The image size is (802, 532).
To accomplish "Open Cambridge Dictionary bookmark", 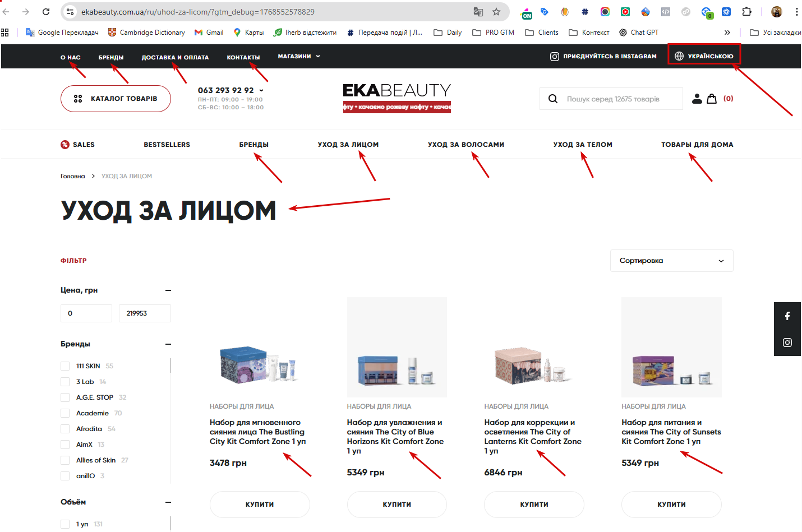I will pyautogui.click(x=146, y=33).
